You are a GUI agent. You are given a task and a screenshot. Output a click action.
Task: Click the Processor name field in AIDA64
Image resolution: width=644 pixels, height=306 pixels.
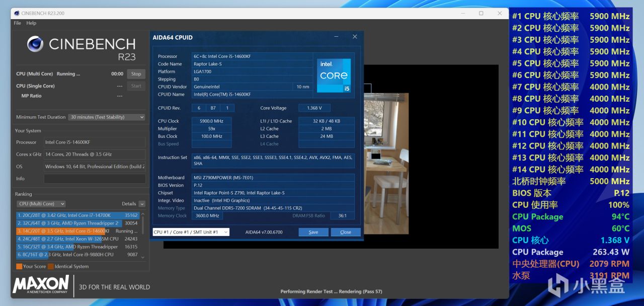coord(252,56)
